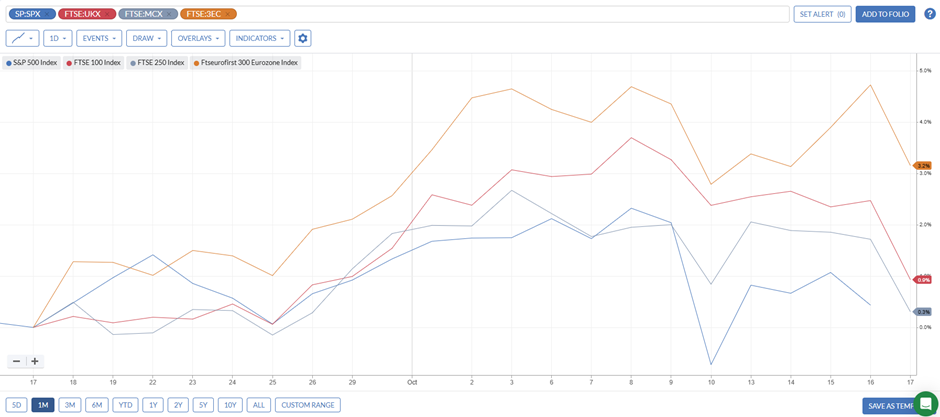
Task: Toggle S&P 500 Index legend series
Action: (x=34, y=62)
